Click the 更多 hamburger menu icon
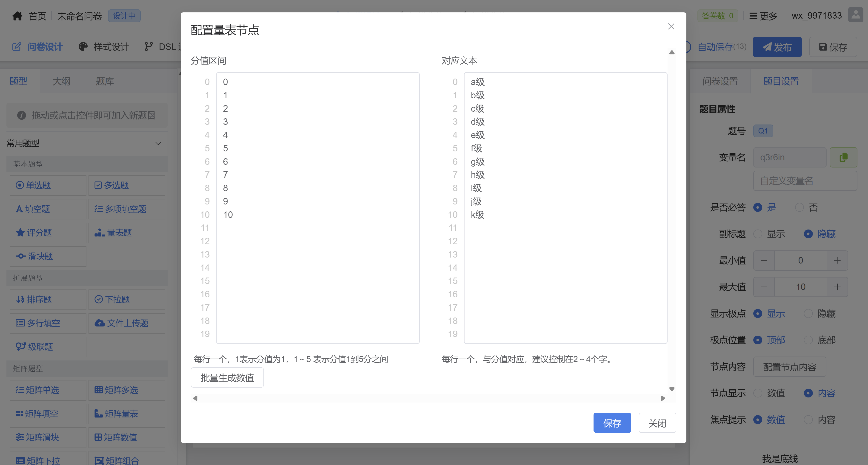868x465 pixels. [x=753, y=16]
